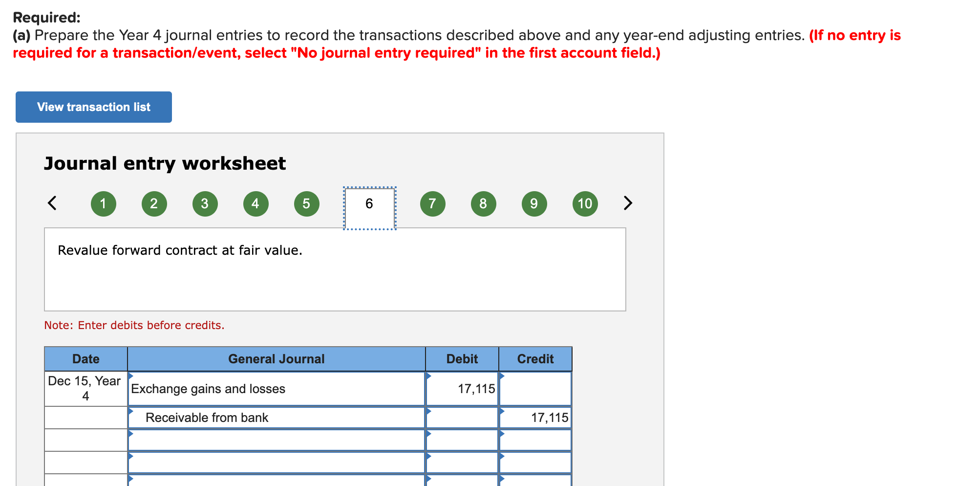Go to next journal entry with right chevron
The image size is (980, 486).
coord(628,203)
